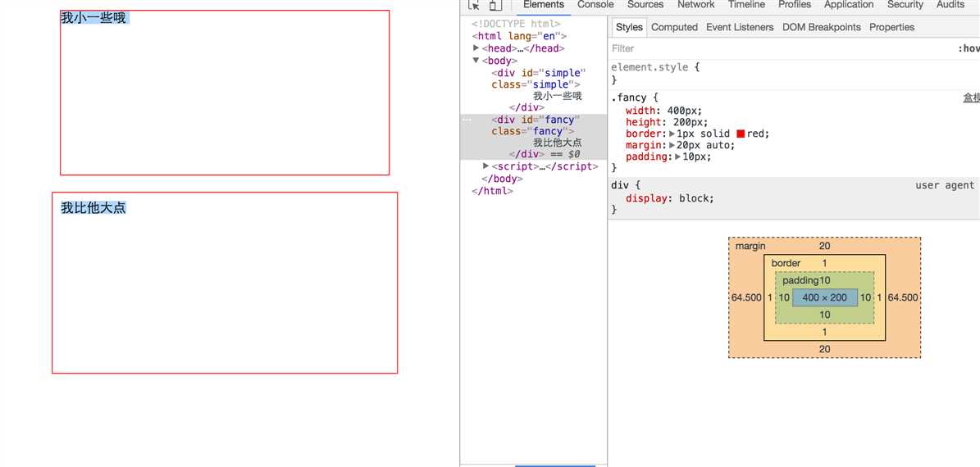This screenshot has width=980, height=467.
Task: Select the div id fancy node
Action: tap(536, 125)
